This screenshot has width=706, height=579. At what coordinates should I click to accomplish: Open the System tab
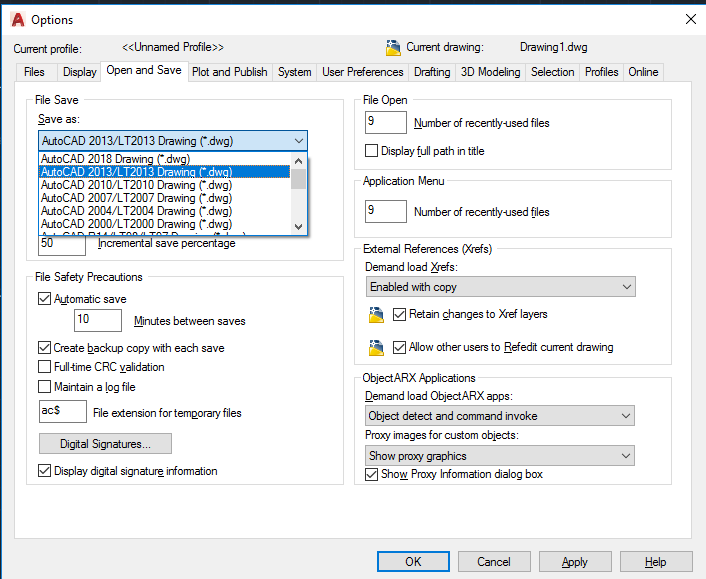click(294, 72)
